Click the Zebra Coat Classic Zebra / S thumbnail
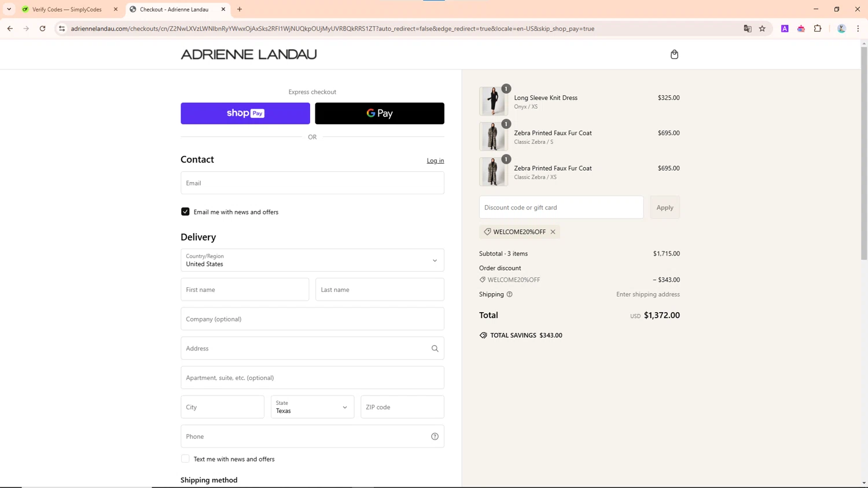This screenshot has height=488, width=868. (x=493, y=136)
